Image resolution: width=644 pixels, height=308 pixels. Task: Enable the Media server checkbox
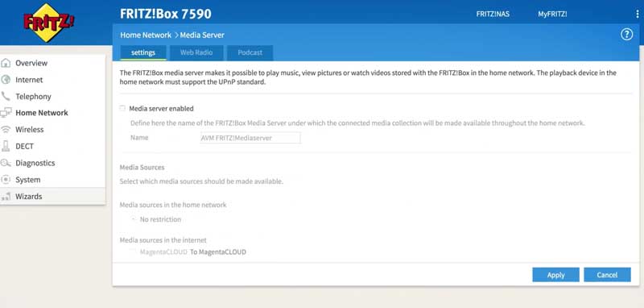pyautogui.click(x=122, y=108)
